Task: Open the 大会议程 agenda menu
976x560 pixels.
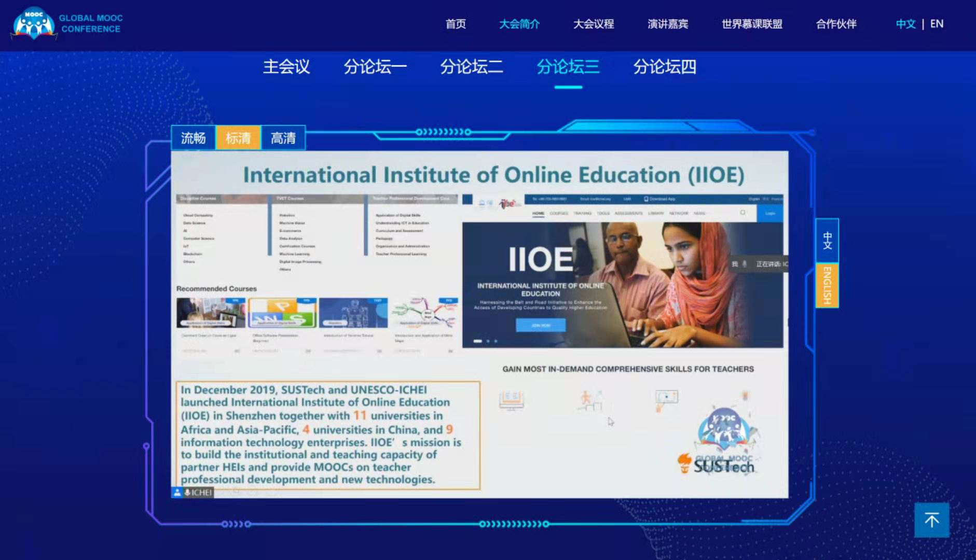Action: [594, 24]
